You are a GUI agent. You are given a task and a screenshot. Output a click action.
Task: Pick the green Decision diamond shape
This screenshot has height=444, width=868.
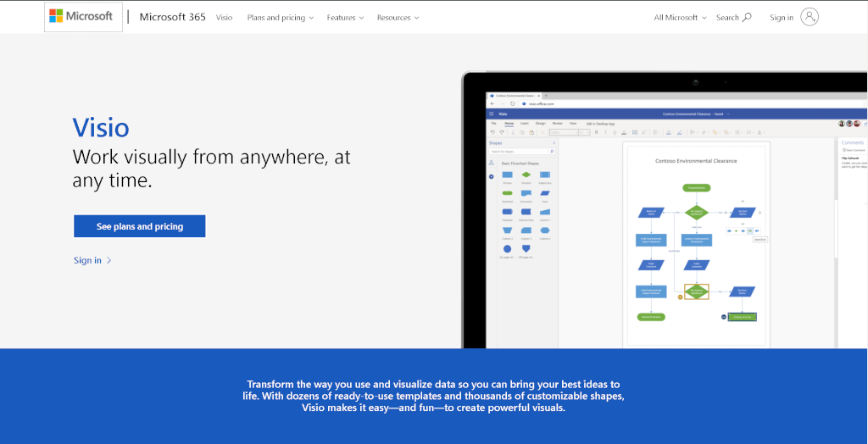(526, 175)
